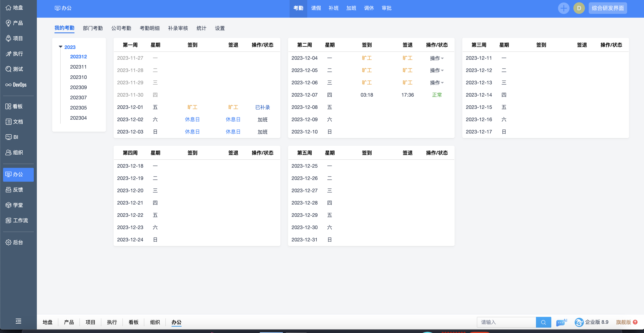This screenshot has height=333, width=644.
Task: Click the search magnifier button
Action: [543, 322]
